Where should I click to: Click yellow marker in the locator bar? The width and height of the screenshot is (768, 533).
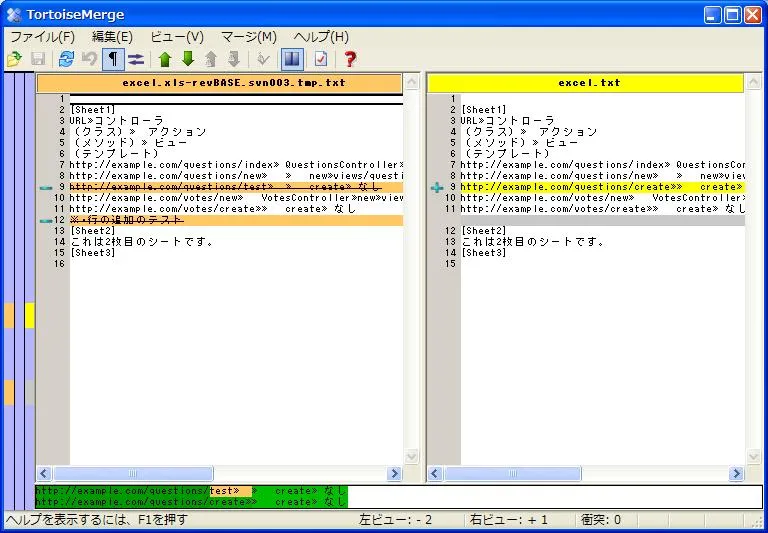coord(29,315)
